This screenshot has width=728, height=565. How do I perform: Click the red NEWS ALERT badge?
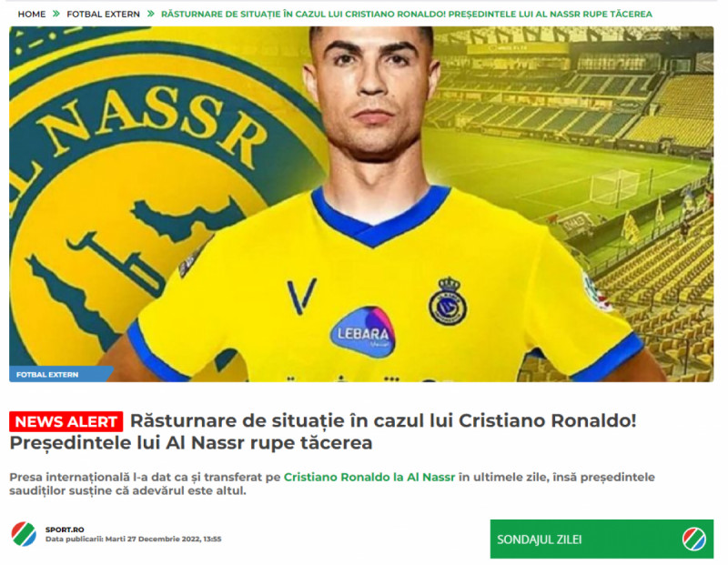tap(66, 421)
